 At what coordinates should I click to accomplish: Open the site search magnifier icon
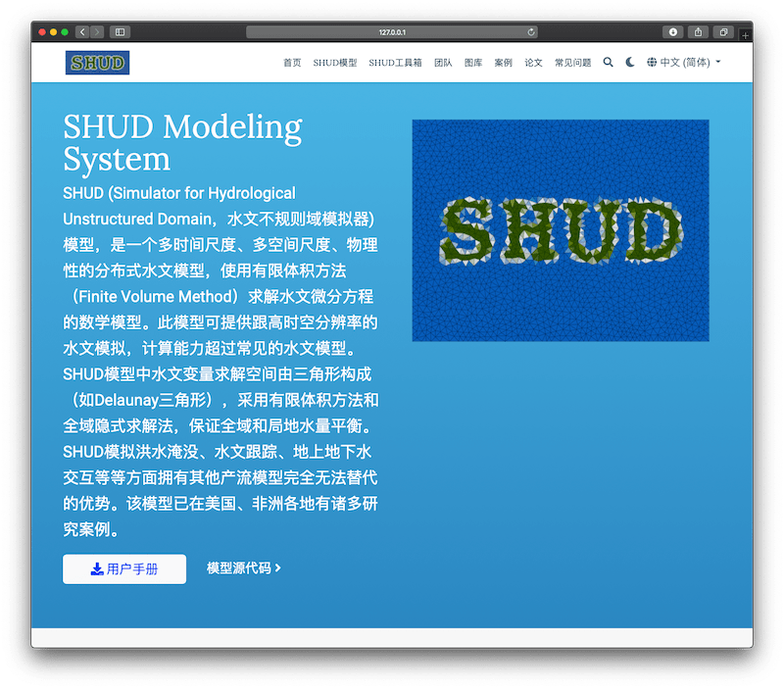tap(608, 61)
